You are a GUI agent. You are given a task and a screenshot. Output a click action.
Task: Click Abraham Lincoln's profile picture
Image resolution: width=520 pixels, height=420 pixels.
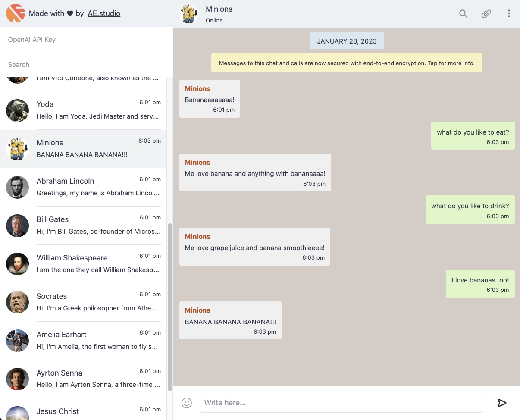[x=17, y=187]
